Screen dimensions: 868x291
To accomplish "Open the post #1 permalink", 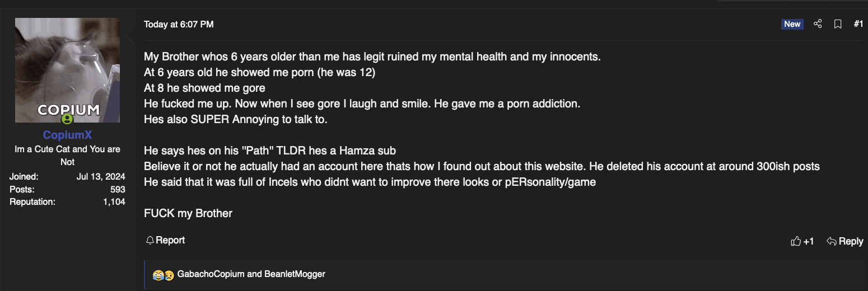I will 858,24.
